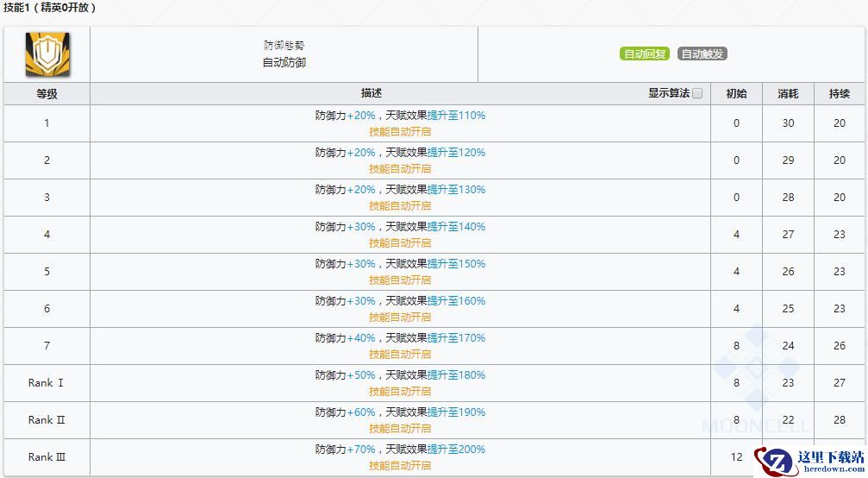The height and width of the screenshot is (478, 868).
Task: Click the level 7 row's 等级 cell
Action: [47, 346]
